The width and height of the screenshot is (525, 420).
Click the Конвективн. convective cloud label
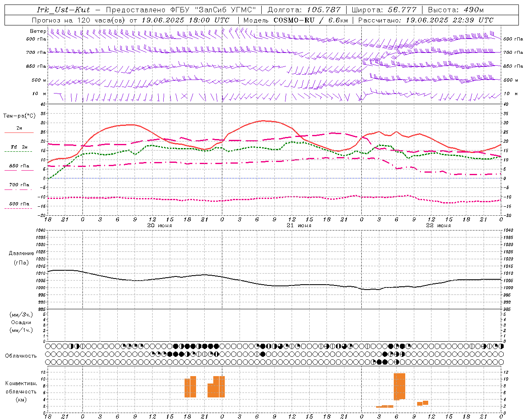coord(21,383)
